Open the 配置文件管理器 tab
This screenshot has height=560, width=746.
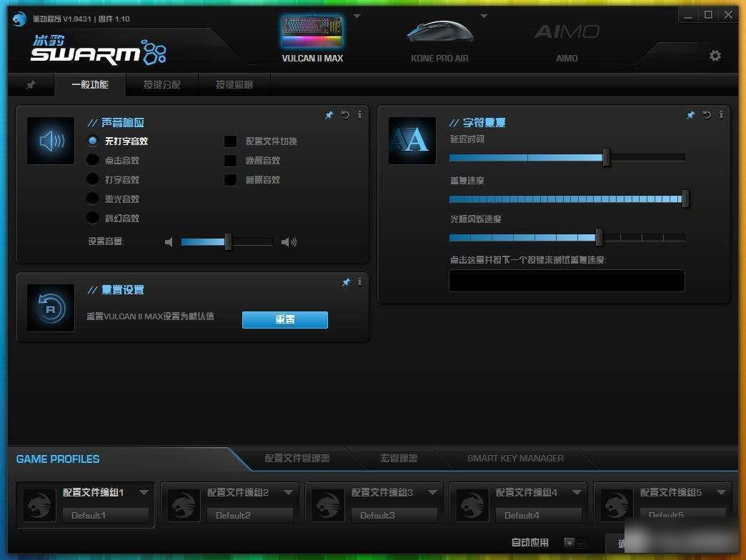297,459
